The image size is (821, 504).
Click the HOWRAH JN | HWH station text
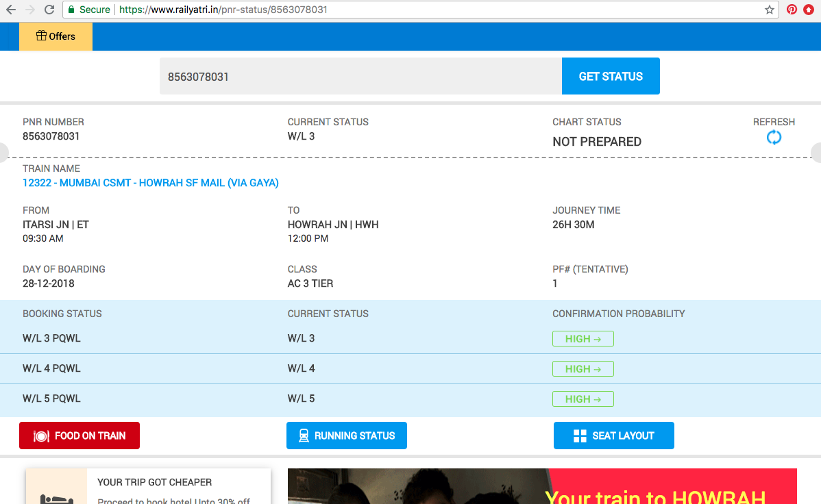click(x=333, y=225)
